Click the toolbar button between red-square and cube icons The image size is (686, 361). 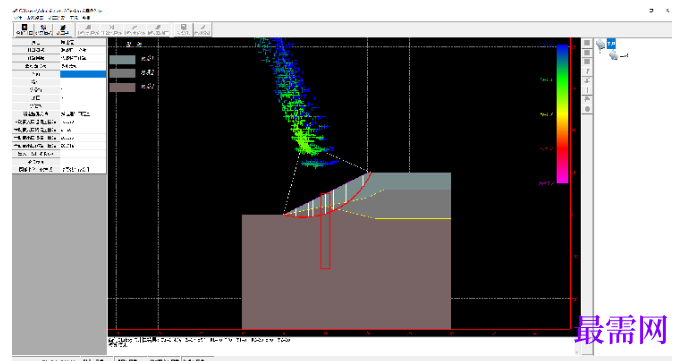(x=43, y=29)
